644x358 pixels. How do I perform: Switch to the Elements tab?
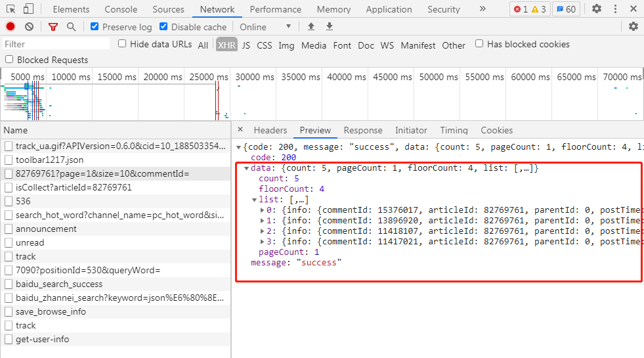71,9
